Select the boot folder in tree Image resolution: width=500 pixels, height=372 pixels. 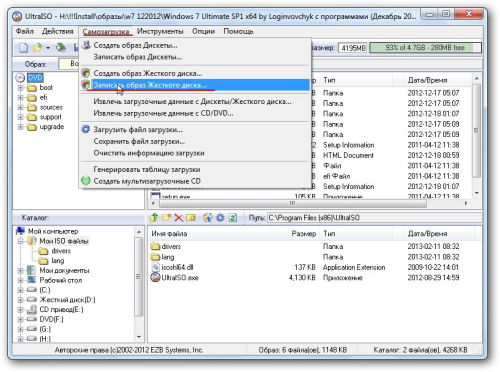(x=46, y=88)
